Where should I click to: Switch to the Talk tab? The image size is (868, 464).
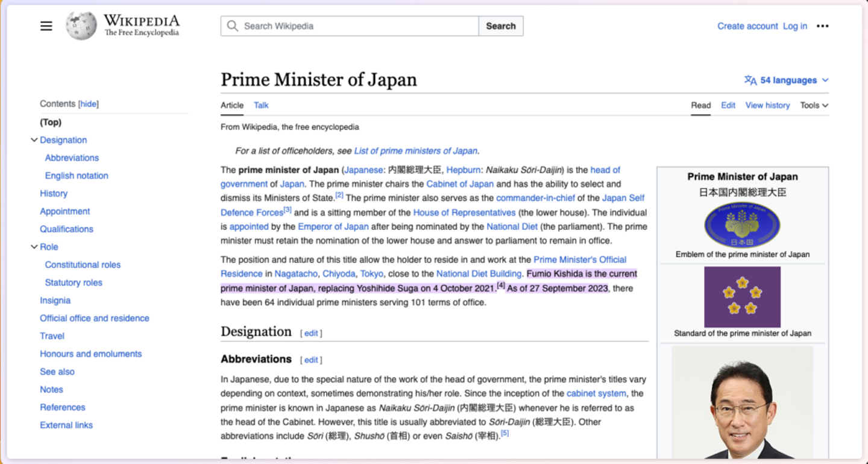[261, 105]
